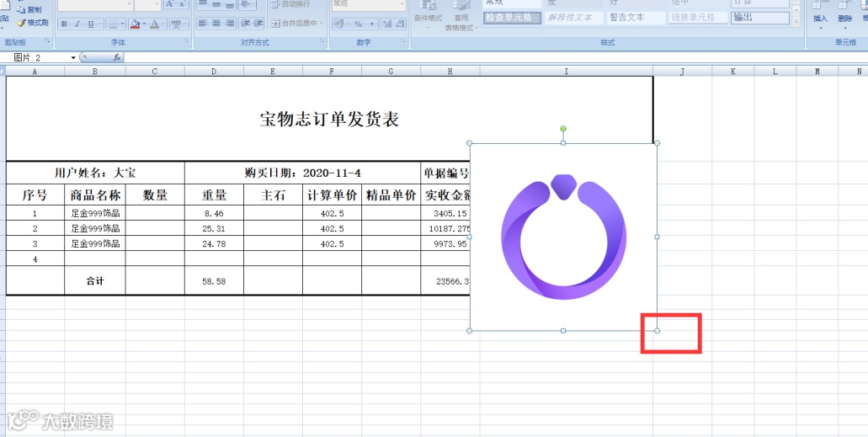868x437 pixels.
Task: Decrease the indent
Action: [x=245, y=24]
